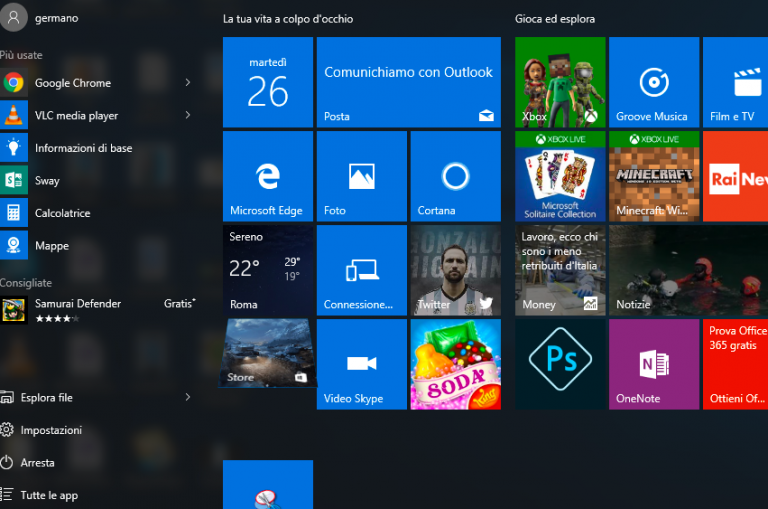Start the Video Skype tile
Screen dimensions: 768x509
(361, 364)
